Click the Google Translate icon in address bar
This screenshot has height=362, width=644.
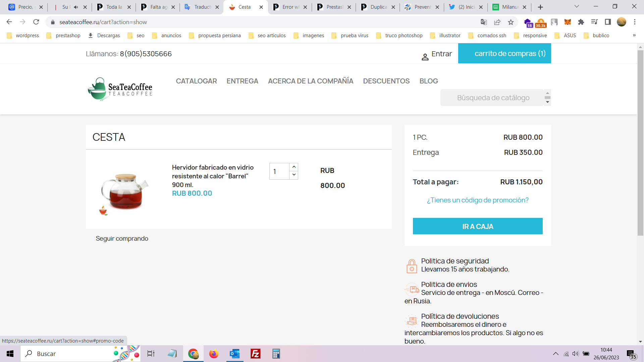(x=484, y=22)
